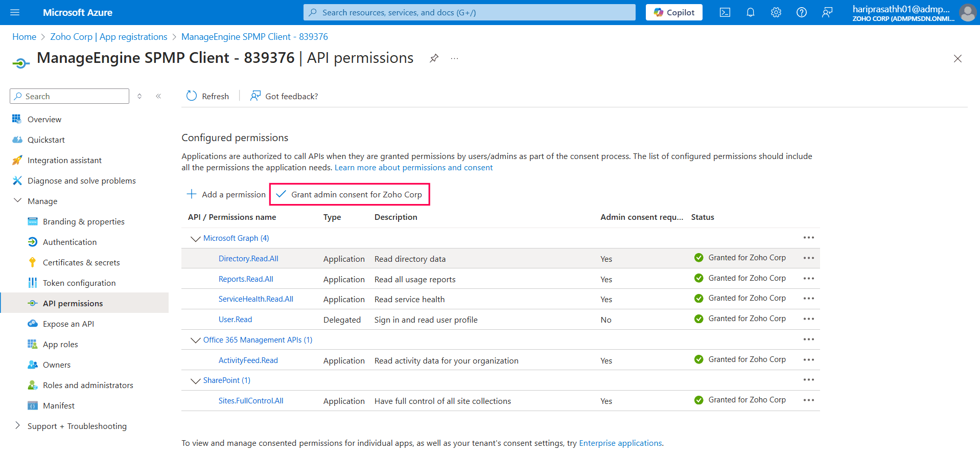Open Enterprise applications link
Image resolution: width=980 pixels, height=476 pixels.
pyautogui.click(x=620, y=443)
